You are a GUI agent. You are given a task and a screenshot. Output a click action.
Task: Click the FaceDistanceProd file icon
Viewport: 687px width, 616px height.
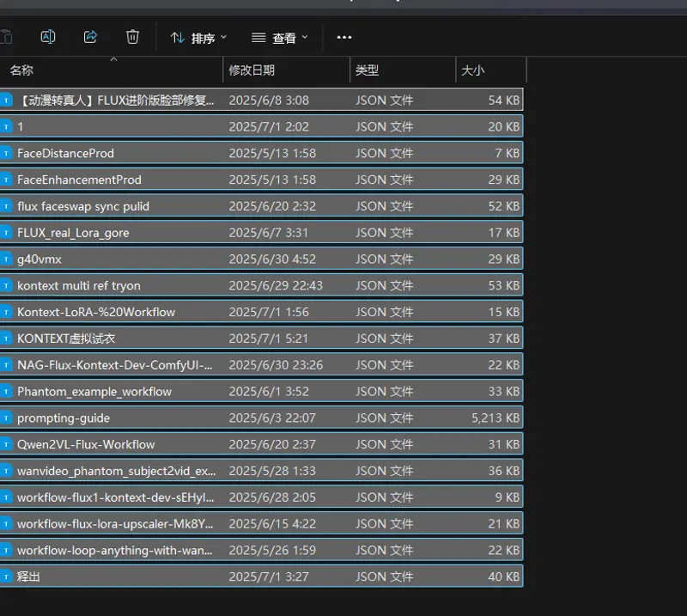[6, 154]
